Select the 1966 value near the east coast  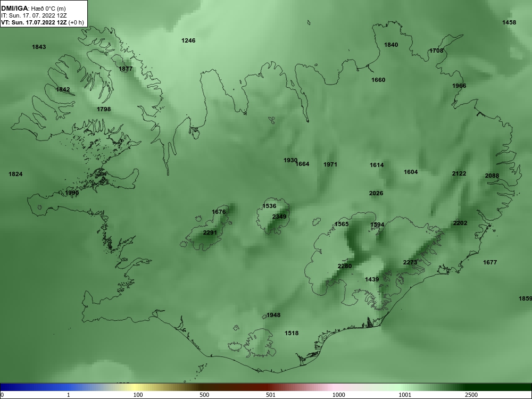459,86
